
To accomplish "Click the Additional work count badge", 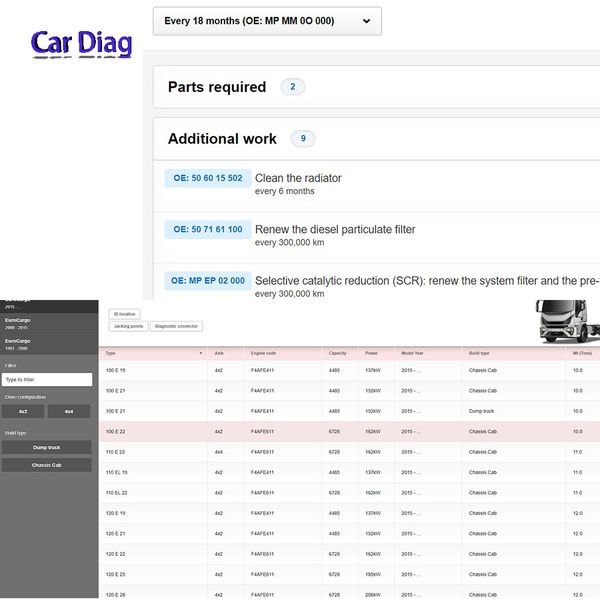I will click(302, 139).
